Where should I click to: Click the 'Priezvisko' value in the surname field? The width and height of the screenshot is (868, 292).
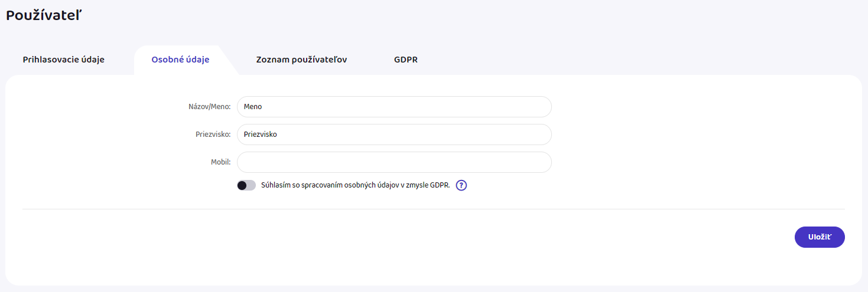click(x=261, y=134)
